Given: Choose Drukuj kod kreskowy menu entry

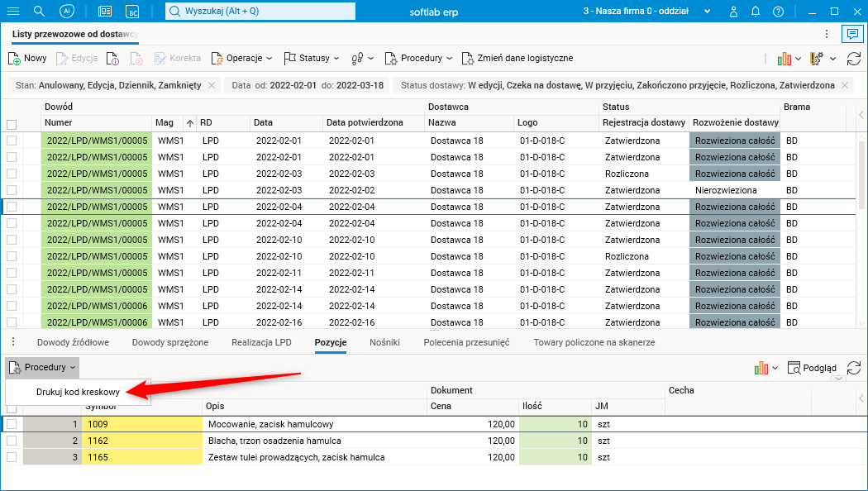Looking at the screenshot, I should click(79, 392).
